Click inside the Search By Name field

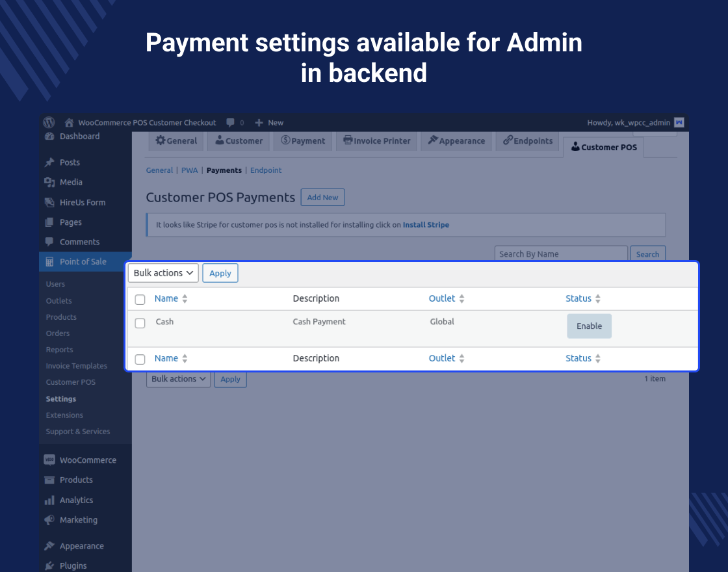[560, 253]
